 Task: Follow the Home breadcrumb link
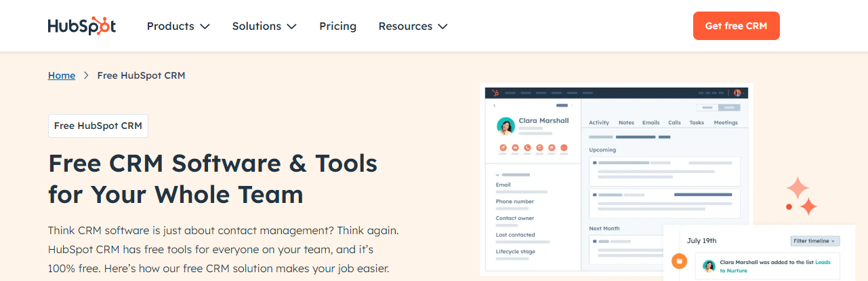click(62, 75)
